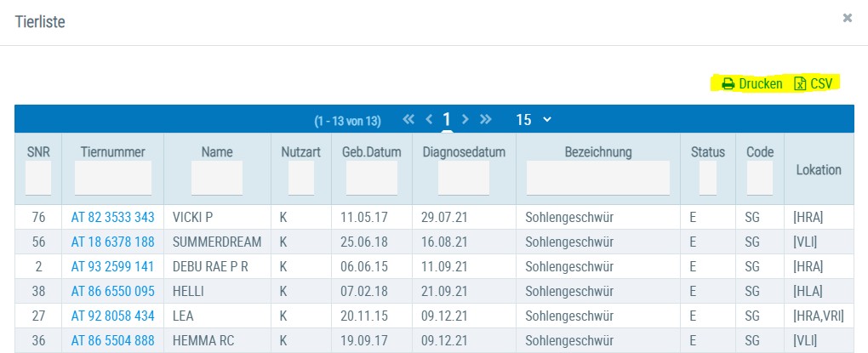Sort by Name column header
The image size is (868, 353).
(x=217, y=152)
